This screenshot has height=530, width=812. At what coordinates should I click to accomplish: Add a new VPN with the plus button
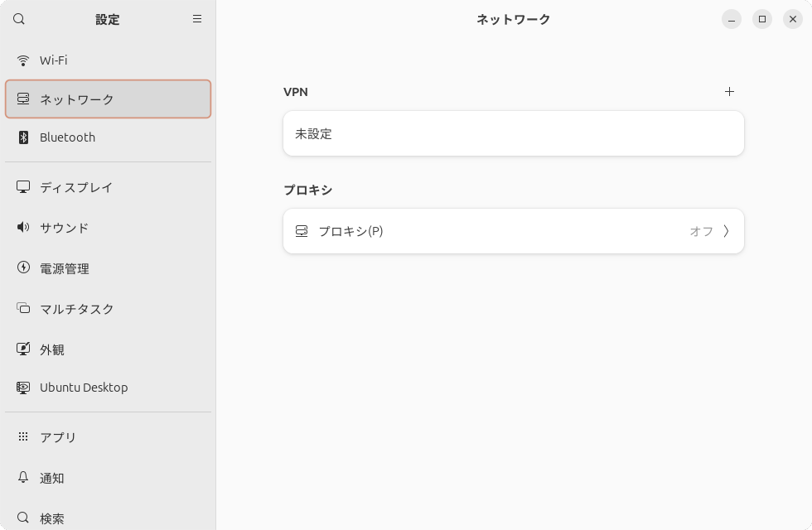click(x=729, y=92)
